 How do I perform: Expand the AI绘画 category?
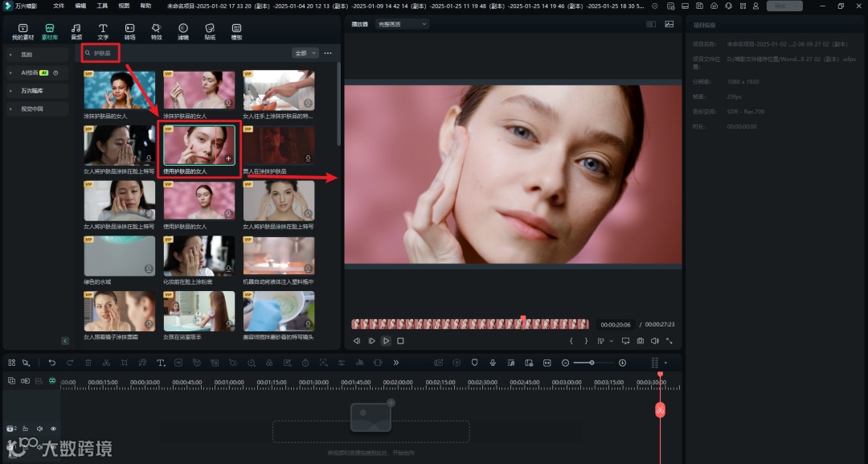[x=36, y=72]
